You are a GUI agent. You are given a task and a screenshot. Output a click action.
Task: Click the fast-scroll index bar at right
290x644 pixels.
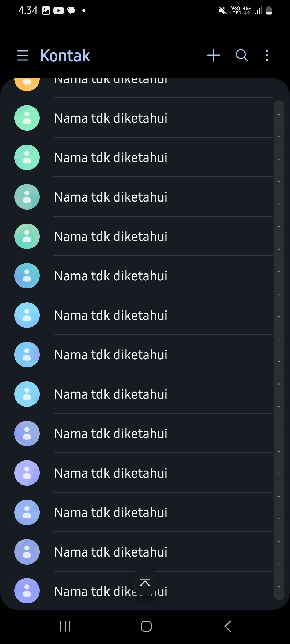click(279, 349)
